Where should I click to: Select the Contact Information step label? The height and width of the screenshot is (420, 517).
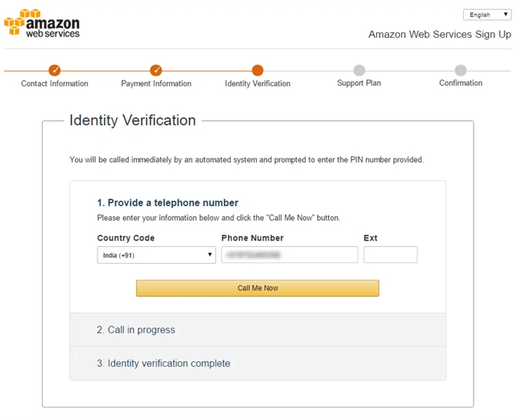coord(55,84)
